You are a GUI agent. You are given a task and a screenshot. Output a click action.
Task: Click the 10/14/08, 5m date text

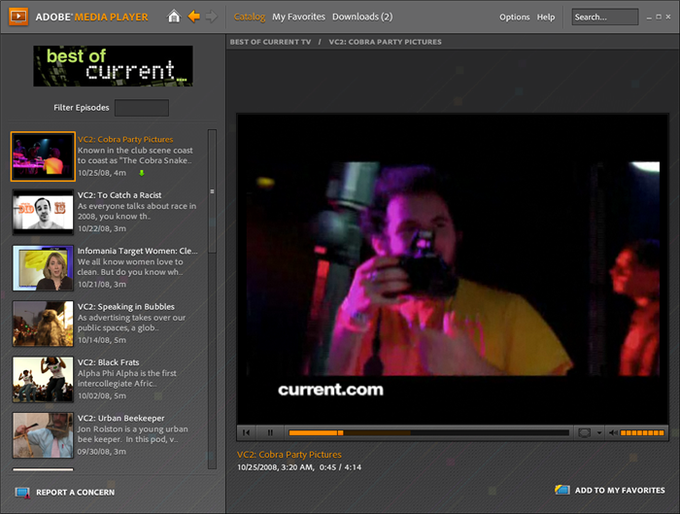pos(102,340)
